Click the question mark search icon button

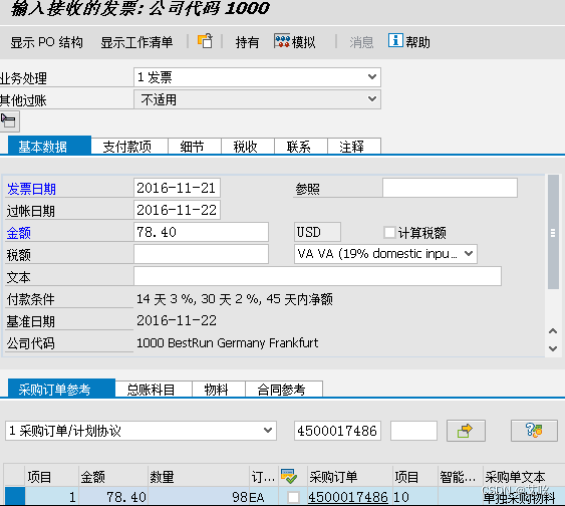coord(534,431)
